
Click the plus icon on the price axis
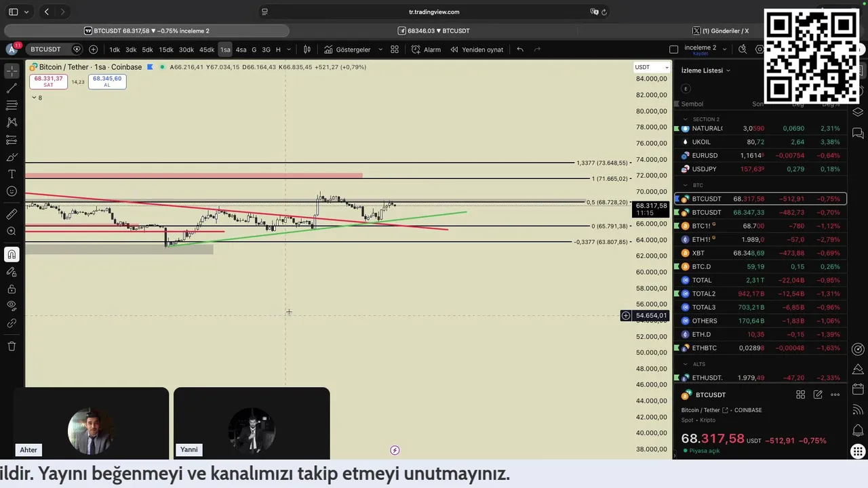click(x=626, y=316)
